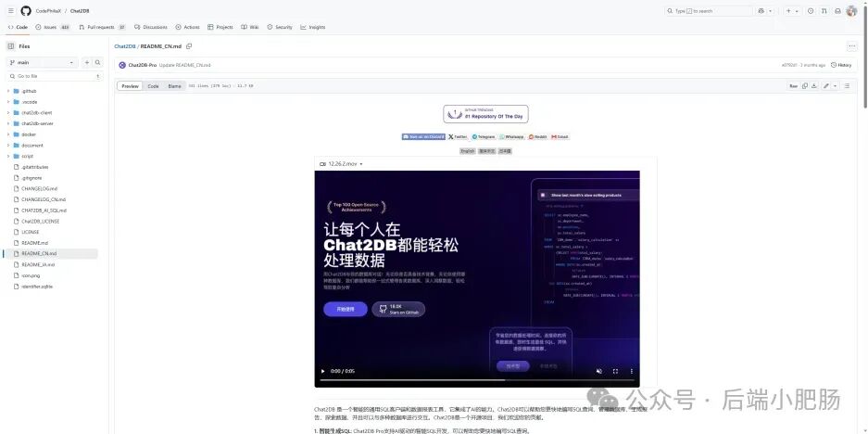Image resolution: width=868 pixels, height=434 pixels.
Task: Open Copilot chat icon in header
Action: point(761,10)
